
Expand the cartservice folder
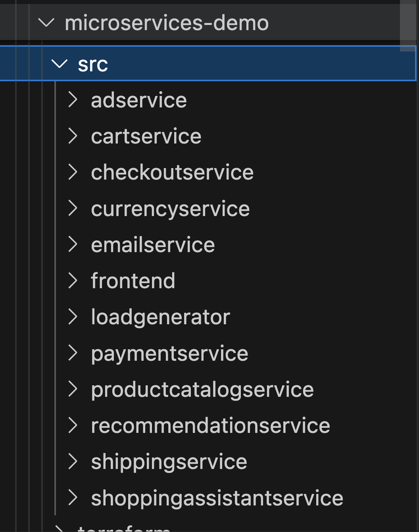[x=73, y=136]
